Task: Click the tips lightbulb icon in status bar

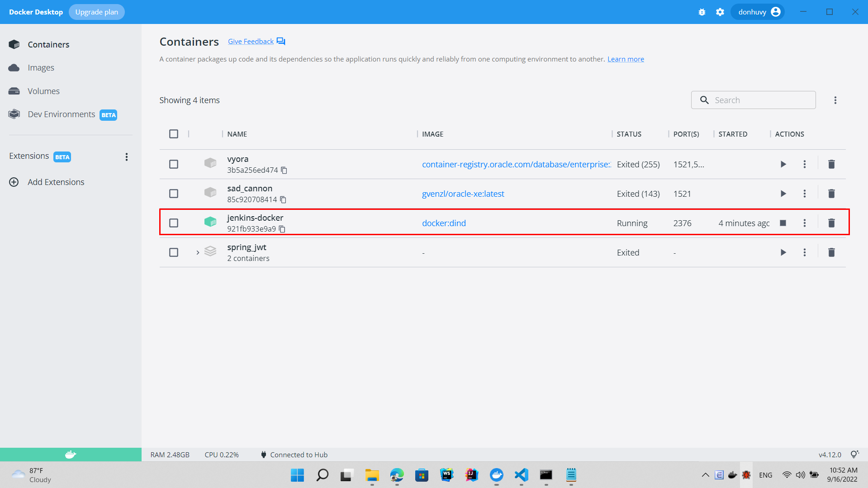Action: pos(854,455)
